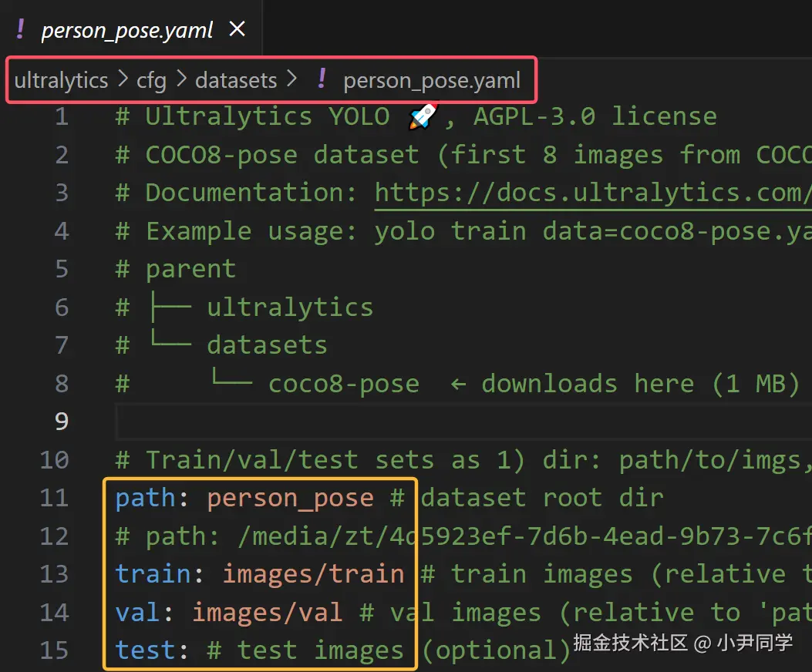Viewport: 812px width, 672px height.
Task: Click the 'person_pose' value on line 11
Action: (x=290, y=499)
